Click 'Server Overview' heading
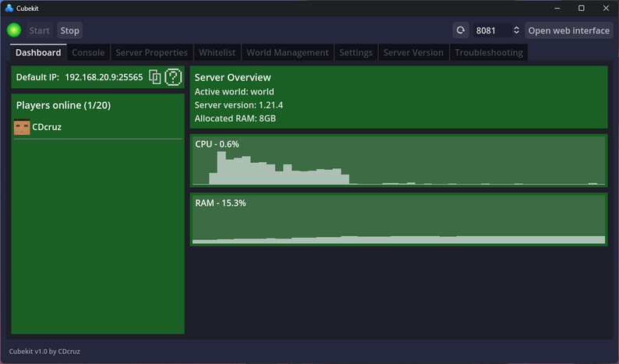 coord(233,77)
